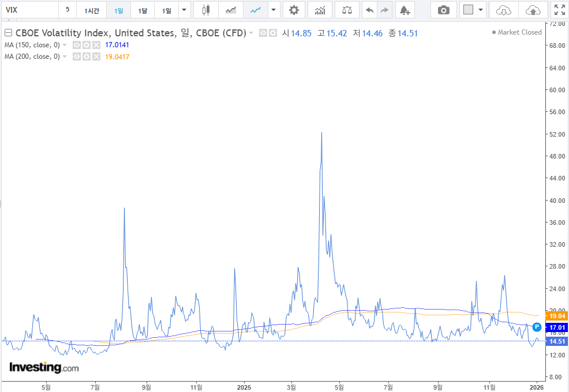Enter fullscreen mode
Screen dimensions: 569x392
pos(560,10)
